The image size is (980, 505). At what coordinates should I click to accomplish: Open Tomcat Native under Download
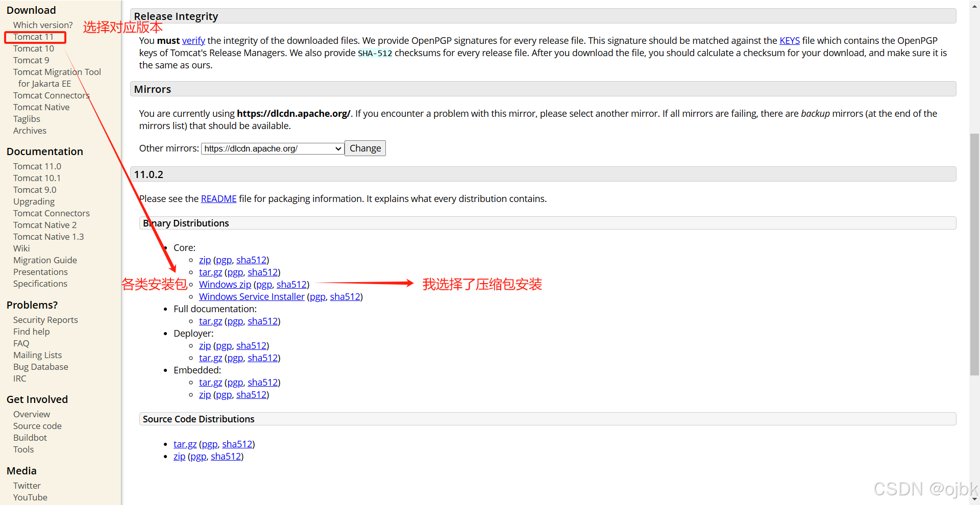[x=41, y=107]
